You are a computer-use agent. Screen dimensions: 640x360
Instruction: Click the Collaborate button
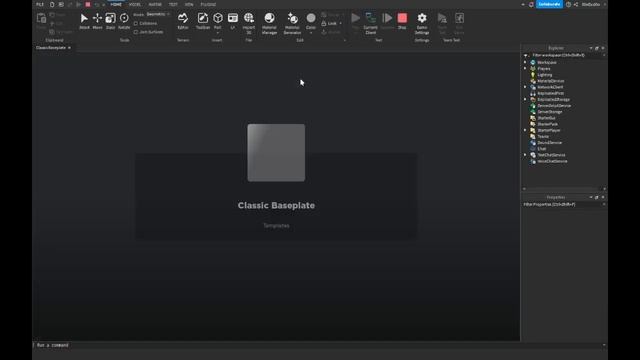click(549, 4)
